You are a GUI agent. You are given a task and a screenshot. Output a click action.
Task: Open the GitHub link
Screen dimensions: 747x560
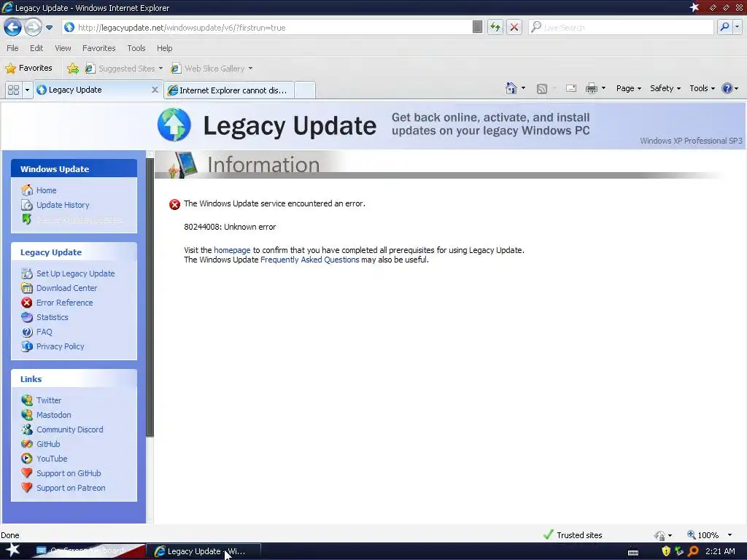click(48, 444)
